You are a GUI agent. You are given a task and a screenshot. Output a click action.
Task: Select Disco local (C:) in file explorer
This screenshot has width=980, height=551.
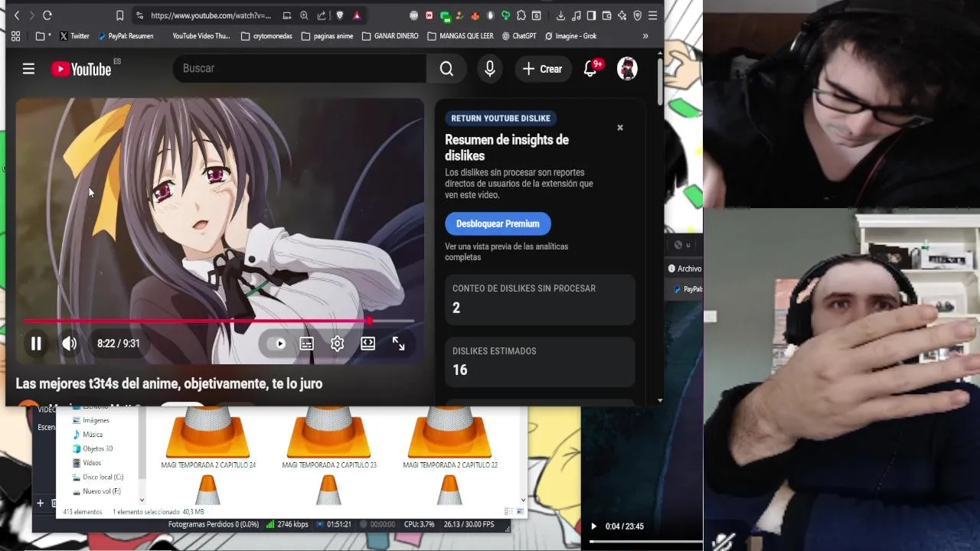pos(98,477)
